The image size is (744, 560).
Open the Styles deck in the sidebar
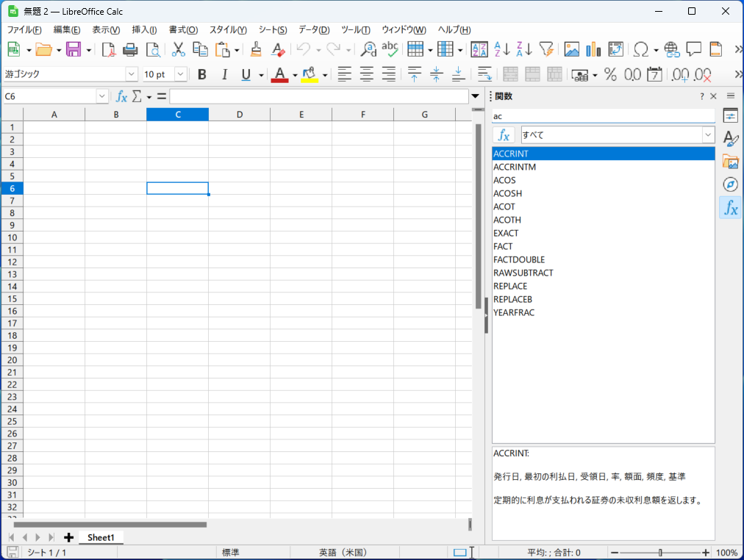(730, 139)
